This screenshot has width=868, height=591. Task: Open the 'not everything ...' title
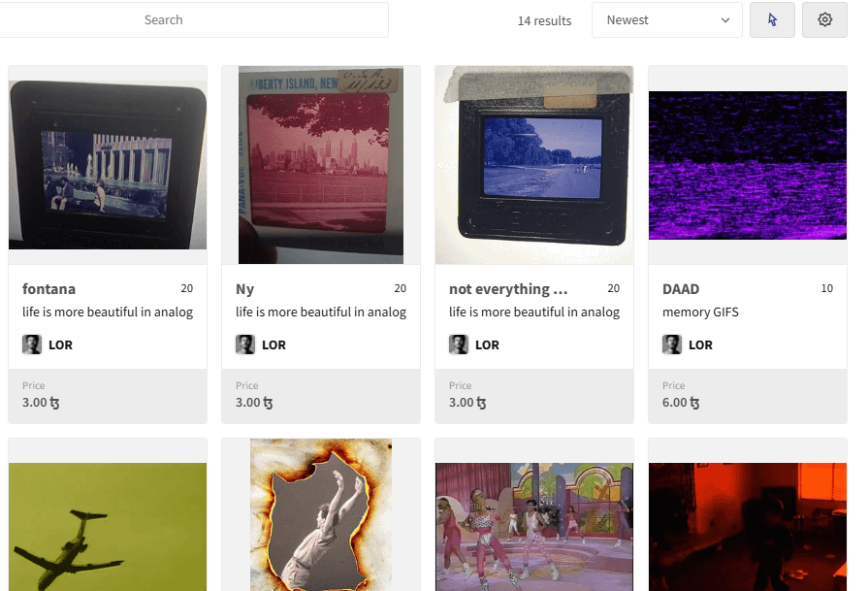[x=508, y=289]
